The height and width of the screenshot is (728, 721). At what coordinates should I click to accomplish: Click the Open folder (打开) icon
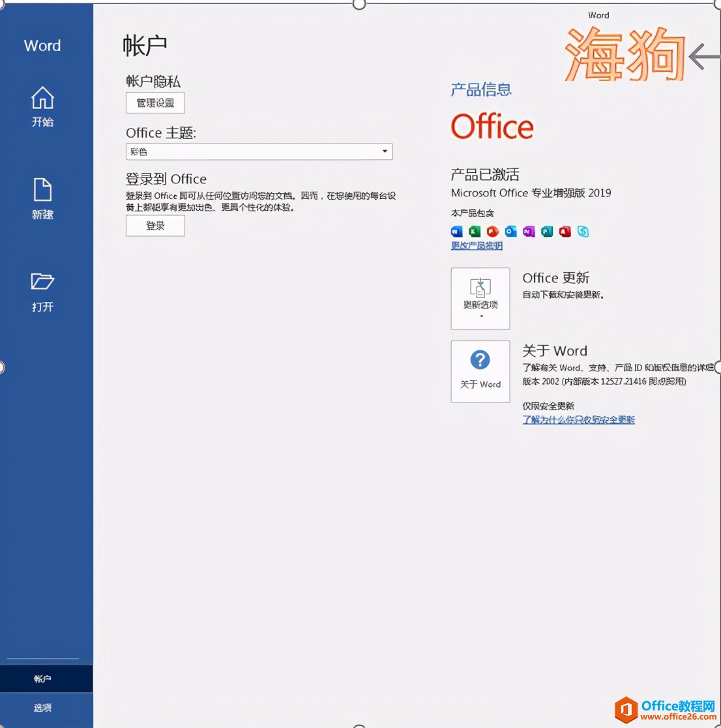(42, 281)
